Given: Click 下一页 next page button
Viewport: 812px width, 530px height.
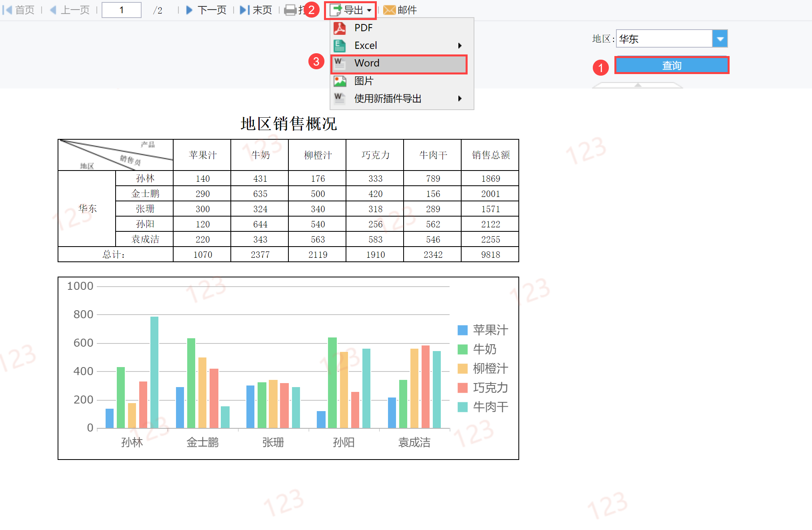Looking at the screenshot, I should pyautogui.click(x=212, y=10).
